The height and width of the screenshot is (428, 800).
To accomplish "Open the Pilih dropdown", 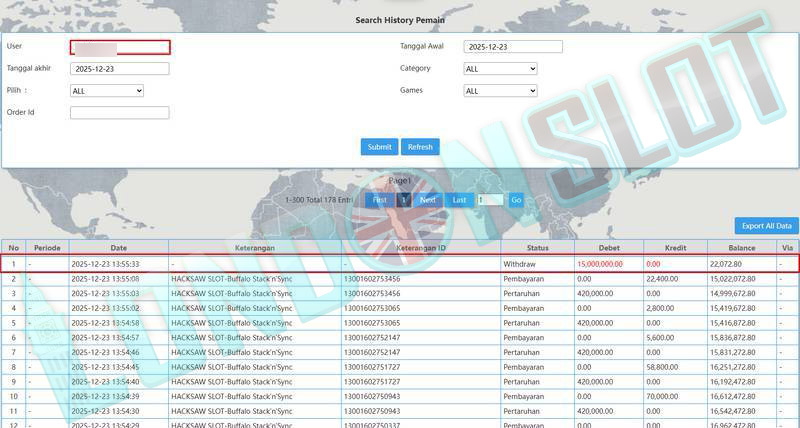I will (x=107, y=91).
